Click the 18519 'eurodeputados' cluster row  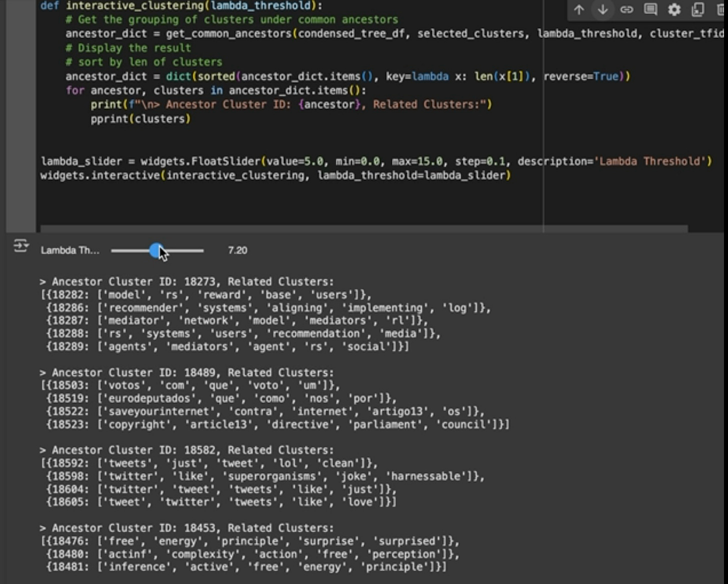point(221,398)
